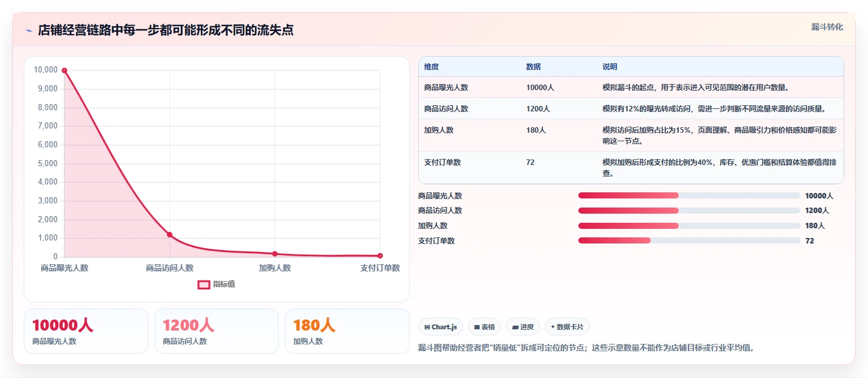This screenshot has height=378, width=868.
Task: Click the 加购人数 progress row label
Action: click(433, 226)
